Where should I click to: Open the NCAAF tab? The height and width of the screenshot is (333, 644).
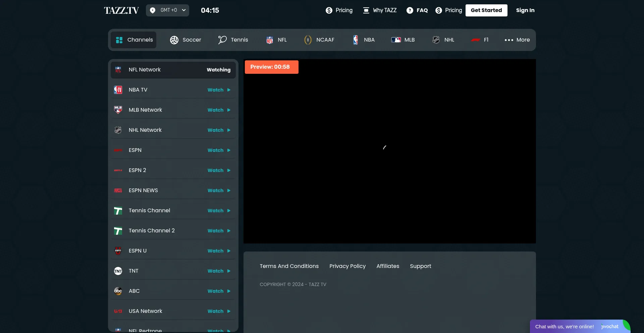point(319,40)
